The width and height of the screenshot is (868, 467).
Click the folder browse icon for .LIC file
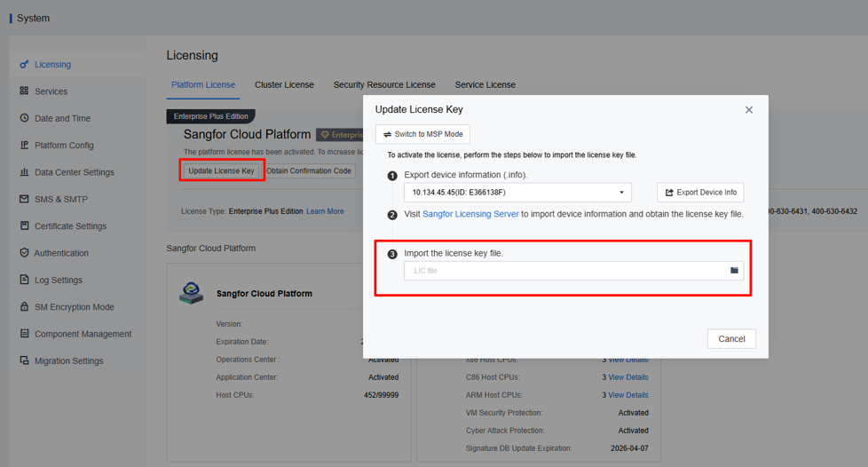click(x=734, y=270)
